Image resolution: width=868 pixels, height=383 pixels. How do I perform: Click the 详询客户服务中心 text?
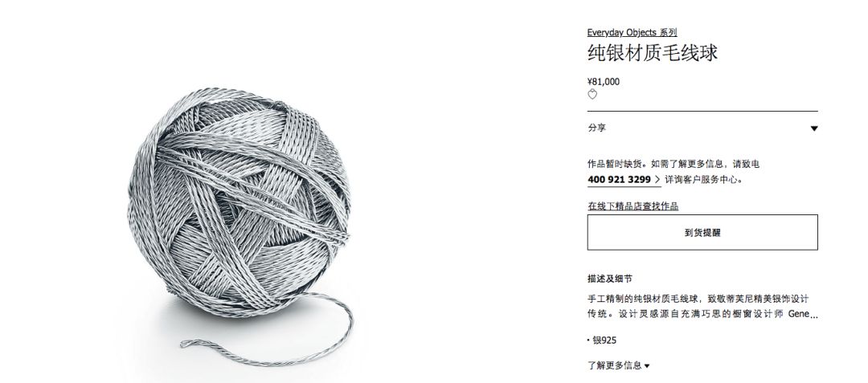(703, 180)
